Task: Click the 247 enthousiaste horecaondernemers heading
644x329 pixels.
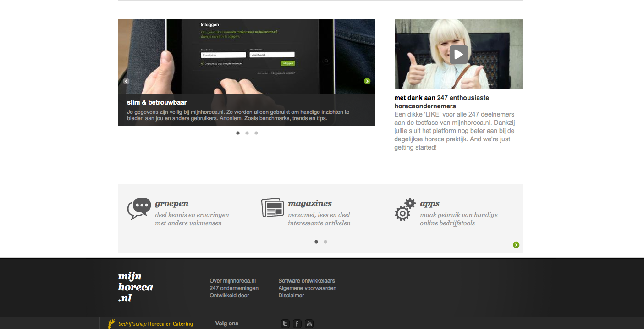Action: (442, 102)
